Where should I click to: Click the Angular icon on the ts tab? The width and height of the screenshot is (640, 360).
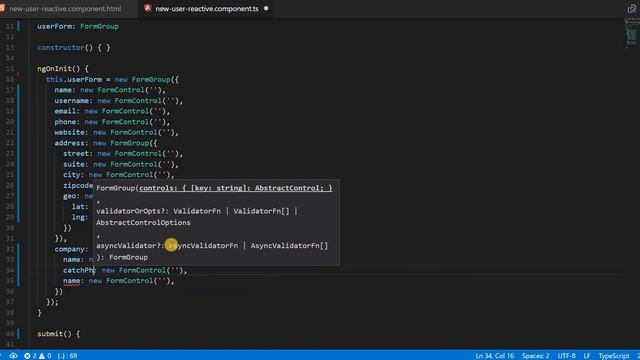[148, 8]
